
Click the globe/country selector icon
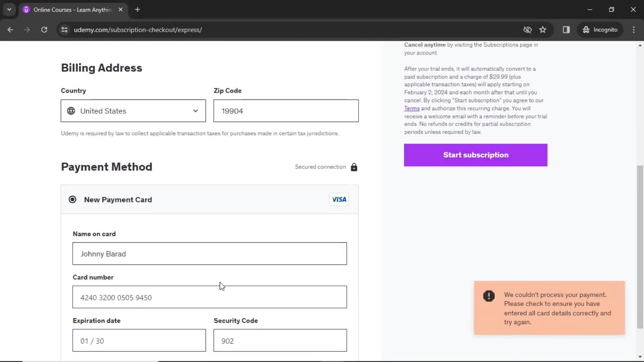tap(71, 111)
